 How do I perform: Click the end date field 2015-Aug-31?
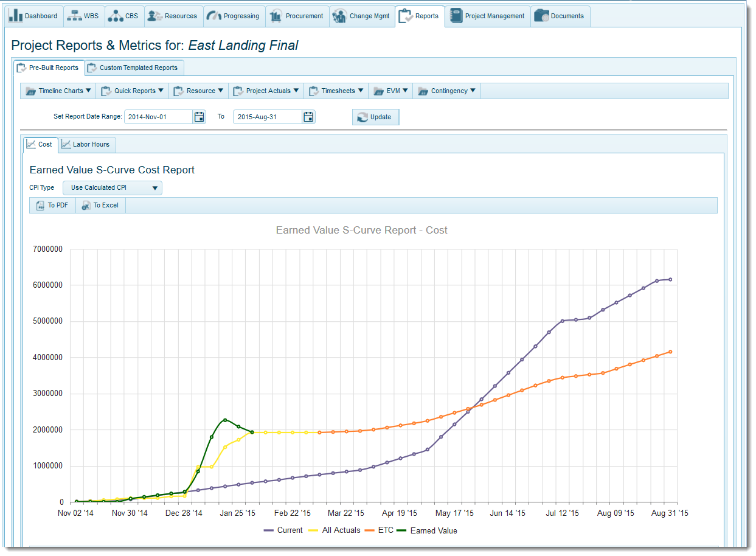(x=268, y=117)
